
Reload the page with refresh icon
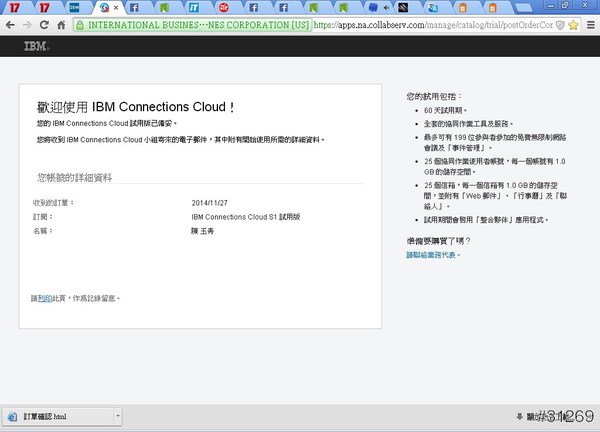click(46, 24)
